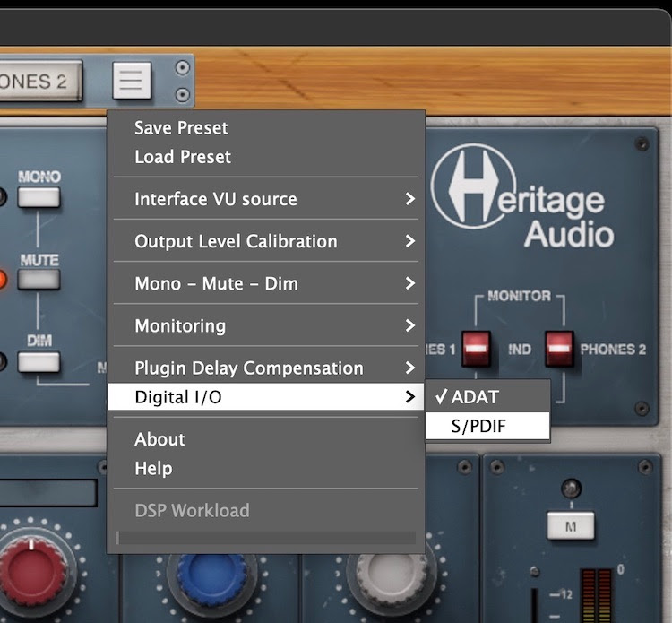Open the About menu item
The width and height of the screenshot is (672, 623).
click(159, 439)
